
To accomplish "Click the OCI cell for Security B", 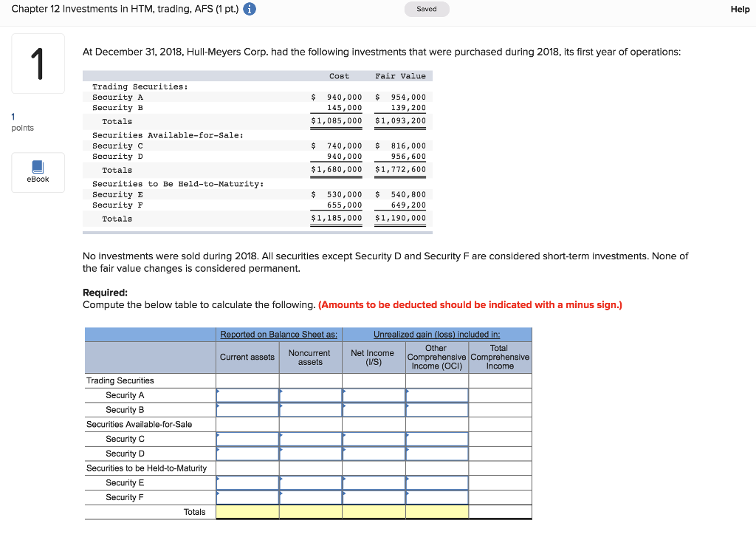I will pyautogui.click(x=436, y=409).
